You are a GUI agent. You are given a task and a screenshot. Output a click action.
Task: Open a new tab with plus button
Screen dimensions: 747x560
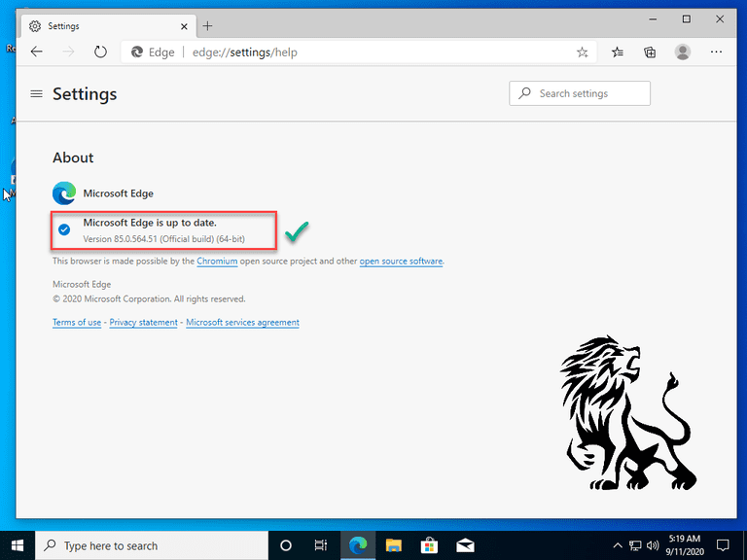[x=208, y=26]
